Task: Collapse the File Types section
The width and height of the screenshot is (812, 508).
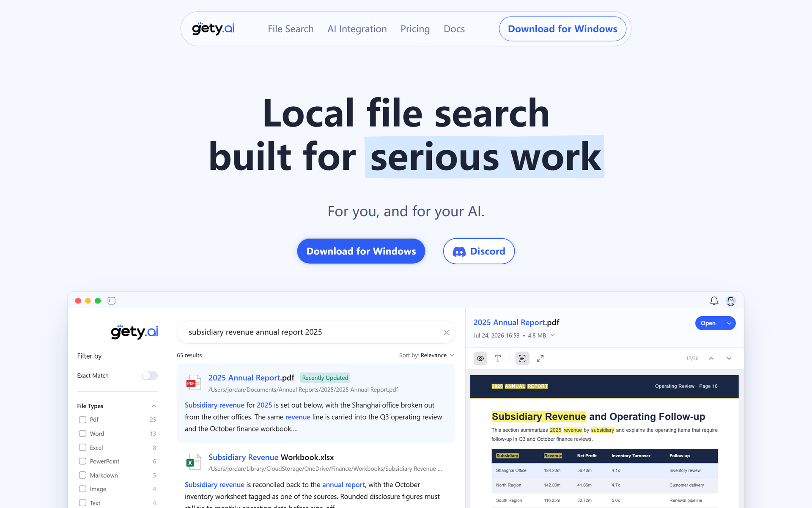Action: 154,406
